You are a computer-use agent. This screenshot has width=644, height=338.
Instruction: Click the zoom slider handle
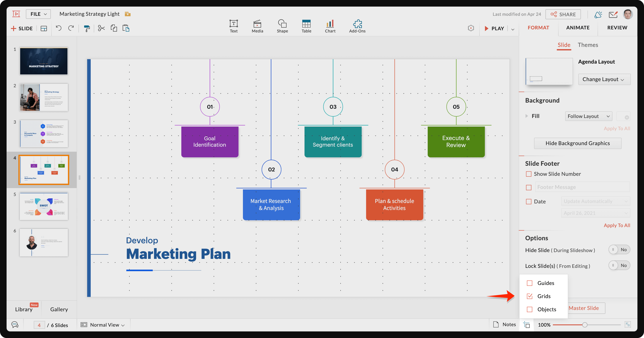[x=584, y=325]
